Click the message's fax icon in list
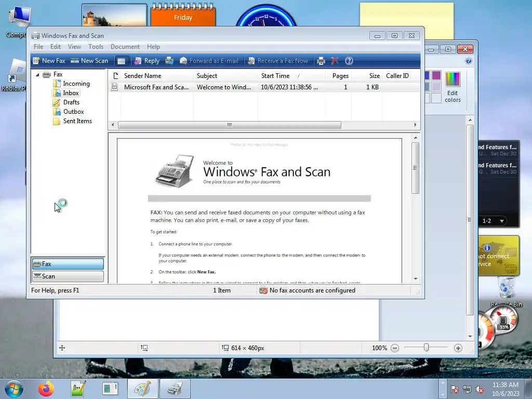 115,87
